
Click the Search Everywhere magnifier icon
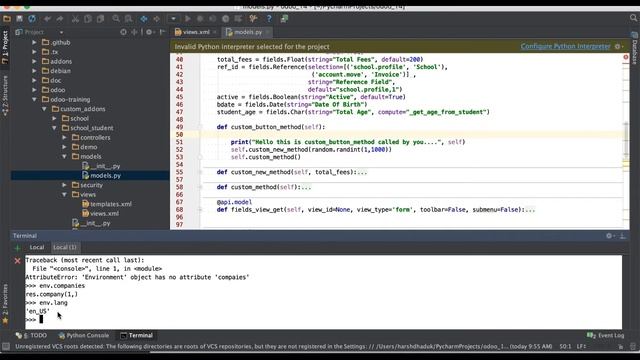tap(633, 18)
